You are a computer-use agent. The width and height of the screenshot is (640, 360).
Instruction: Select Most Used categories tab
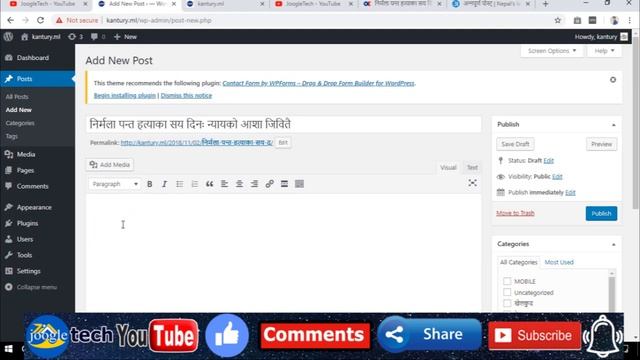(x=559, y=262)
